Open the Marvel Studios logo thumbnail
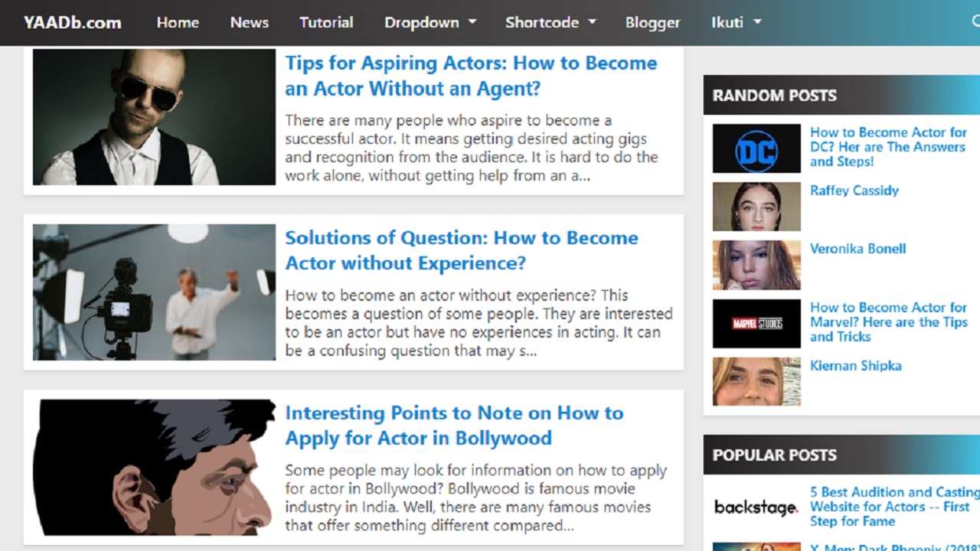The width and height of the screenshot is (980, 551). 756,324
